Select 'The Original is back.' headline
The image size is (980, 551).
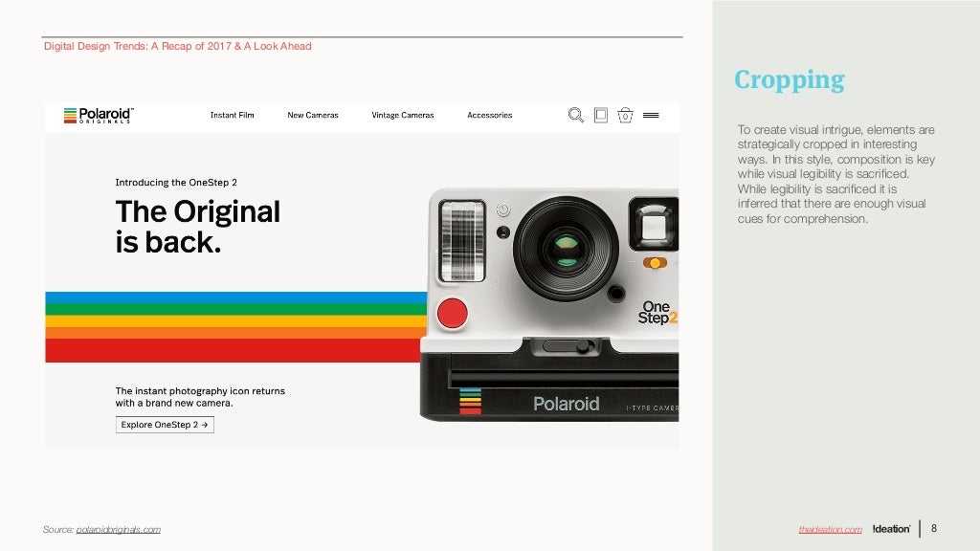coord(197,227)
